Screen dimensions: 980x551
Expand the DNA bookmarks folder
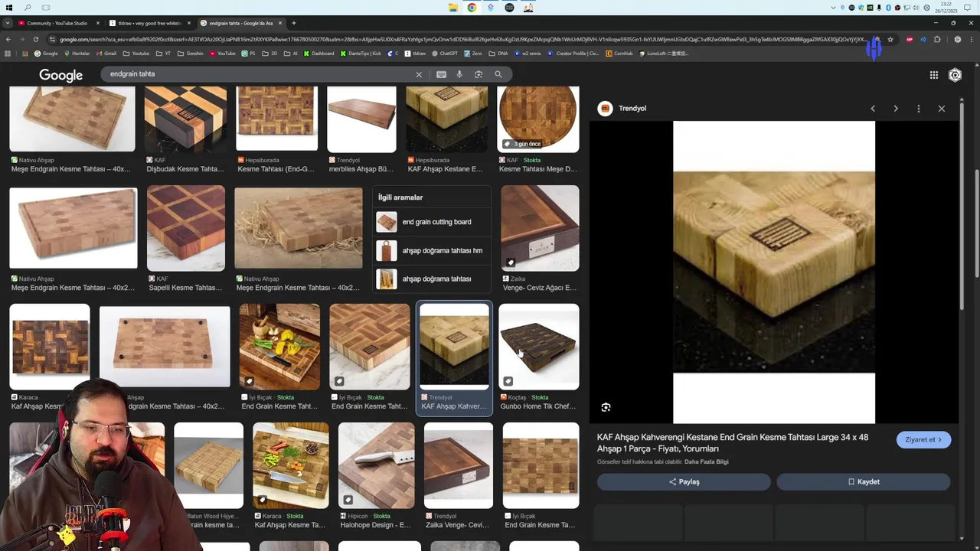[x=498, y=54]
